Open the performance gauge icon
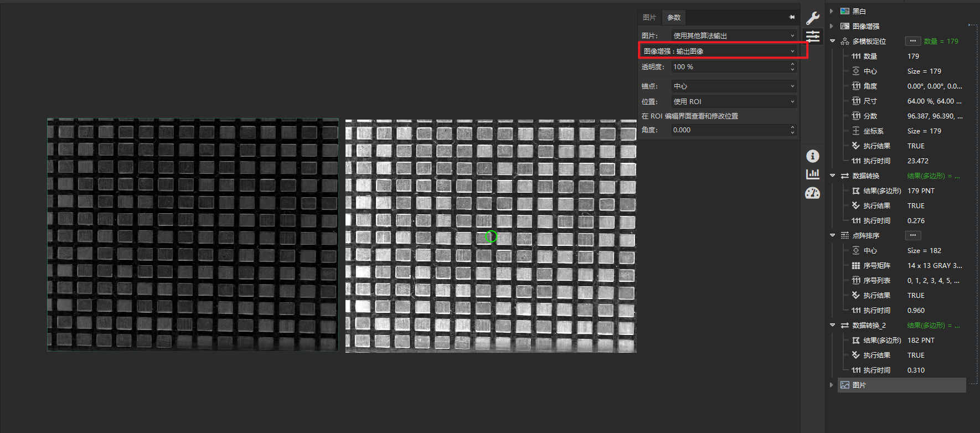The image size is (980, 433). [812, 193]
